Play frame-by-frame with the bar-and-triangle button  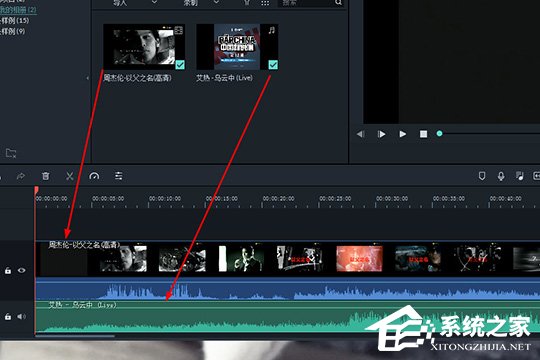pyautogui.click(x=381, y=134)
